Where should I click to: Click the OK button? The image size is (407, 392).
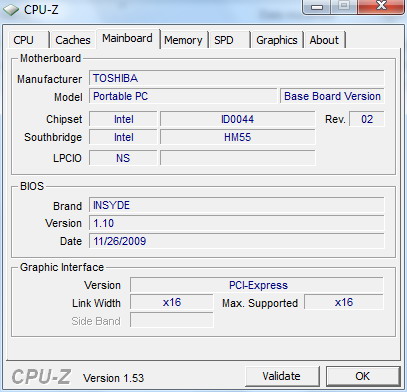(x=363, y=376)
